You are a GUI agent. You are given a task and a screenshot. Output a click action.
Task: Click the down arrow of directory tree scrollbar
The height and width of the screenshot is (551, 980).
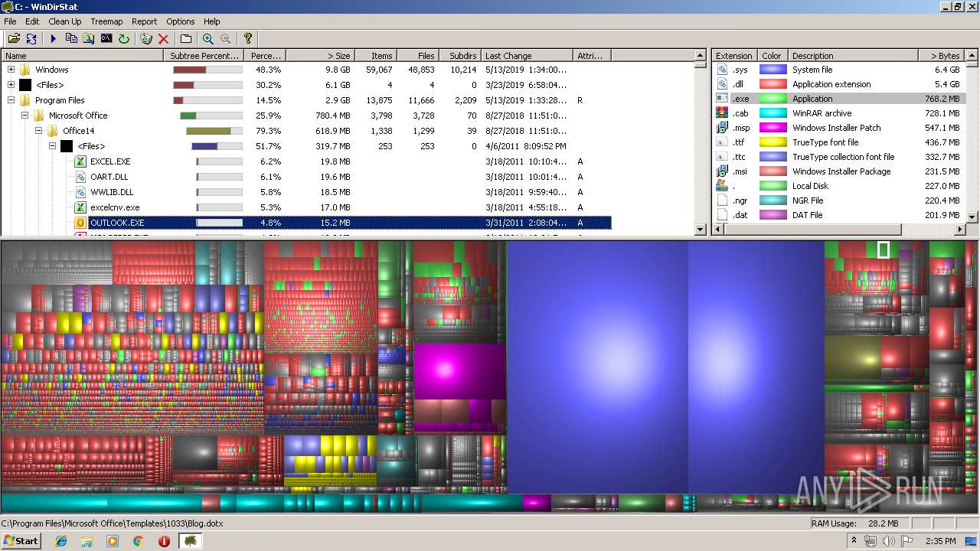pos(700,229)
